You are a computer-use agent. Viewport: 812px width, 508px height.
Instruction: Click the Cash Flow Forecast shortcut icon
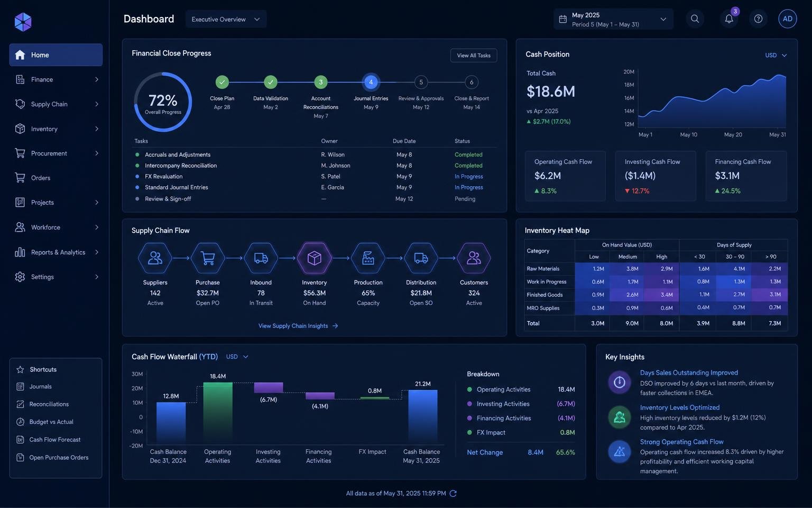pos(20,440)
